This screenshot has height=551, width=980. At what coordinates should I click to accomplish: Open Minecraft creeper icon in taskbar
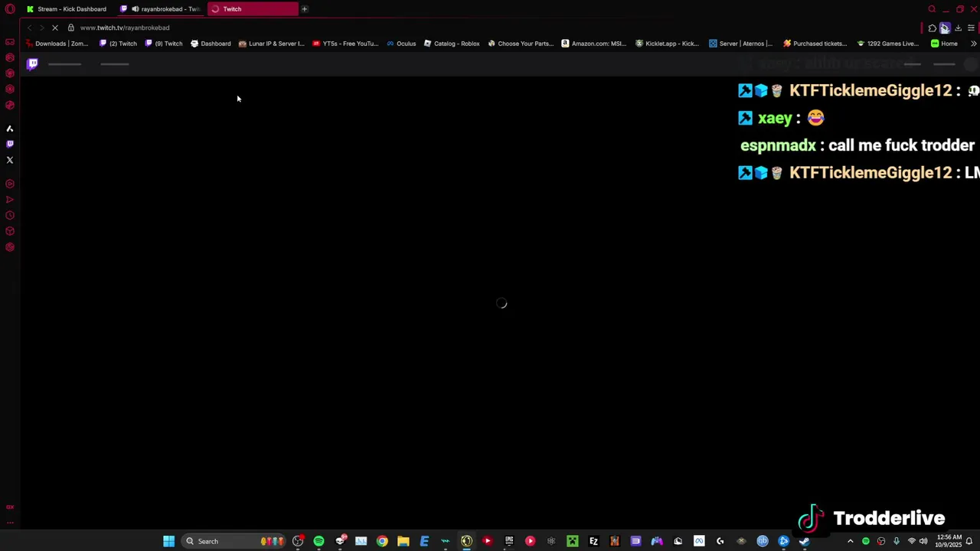coord(572,541)
